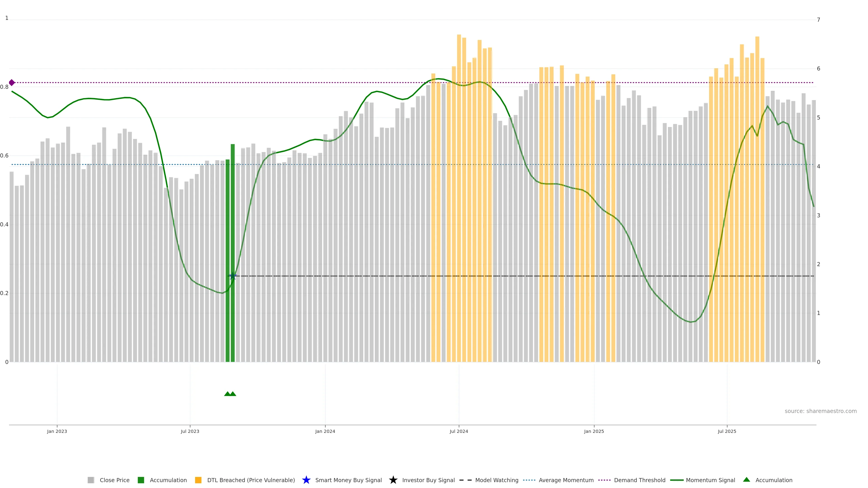Click the blue Smart Money Buy Signal star
The width and height of the screenshot is (868, 488).
point(306,480)
